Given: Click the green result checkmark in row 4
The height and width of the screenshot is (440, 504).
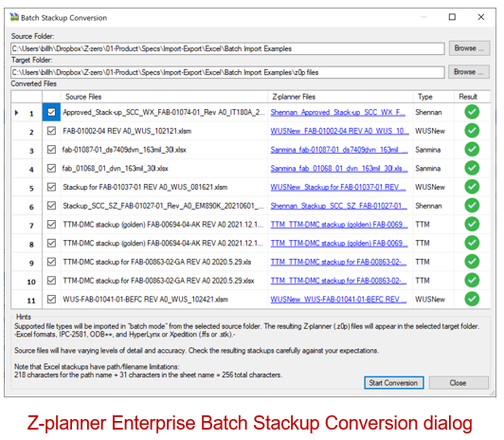Looking at the screenshot, I should 472,168.
